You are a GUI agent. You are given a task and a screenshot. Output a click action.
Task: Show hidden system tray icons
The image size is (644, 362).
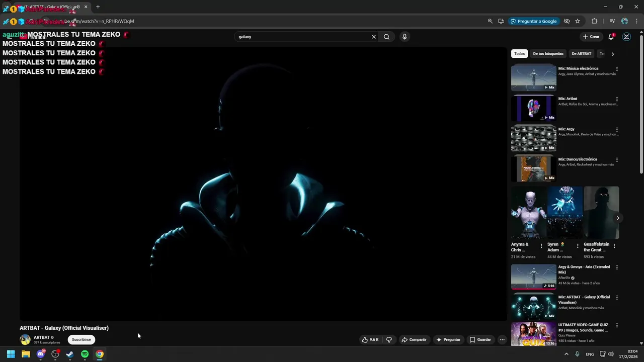[566, 354]
